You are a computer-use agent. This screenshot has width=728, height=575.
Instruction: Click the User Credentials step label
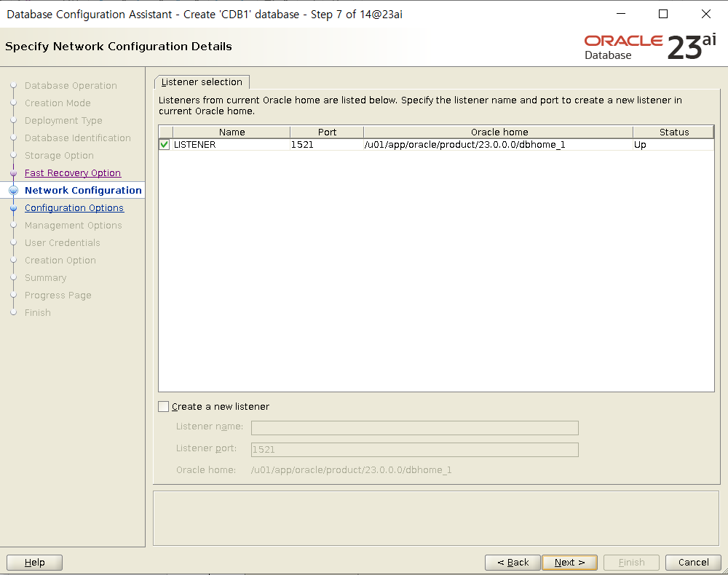click(62, 242)
